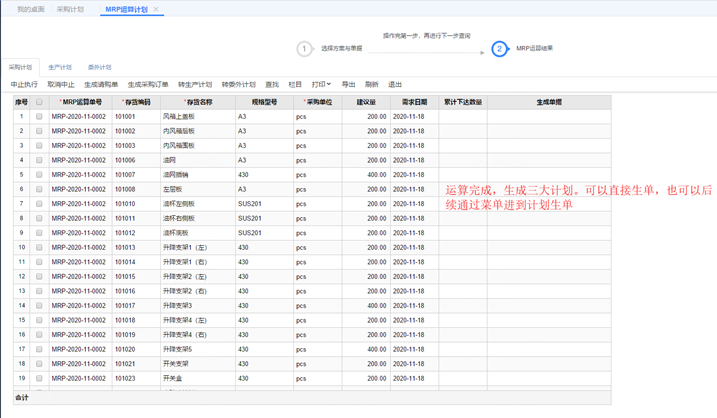Sort by the 需求日期 column header
The width and height of the screenshot is (717, 418).
click(x=414, y=102)
